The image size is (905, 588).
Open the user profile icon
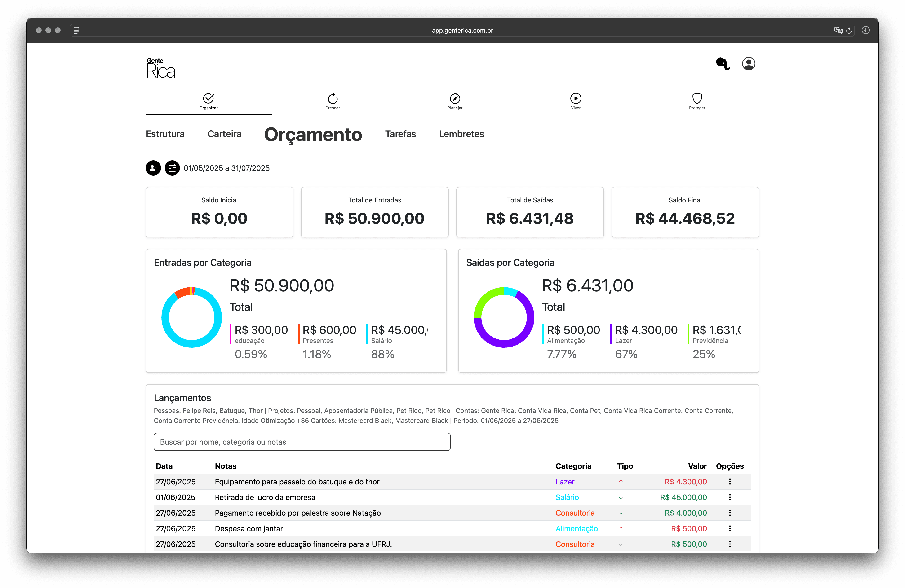[748, 63]
